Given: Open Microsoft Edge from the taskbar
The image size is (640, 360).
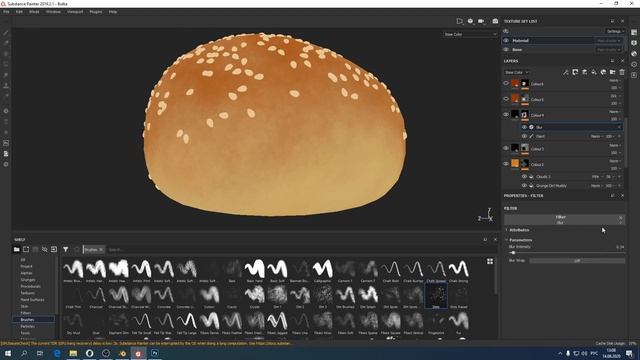Looking at the screenshot, I should [x=57, y=353].
